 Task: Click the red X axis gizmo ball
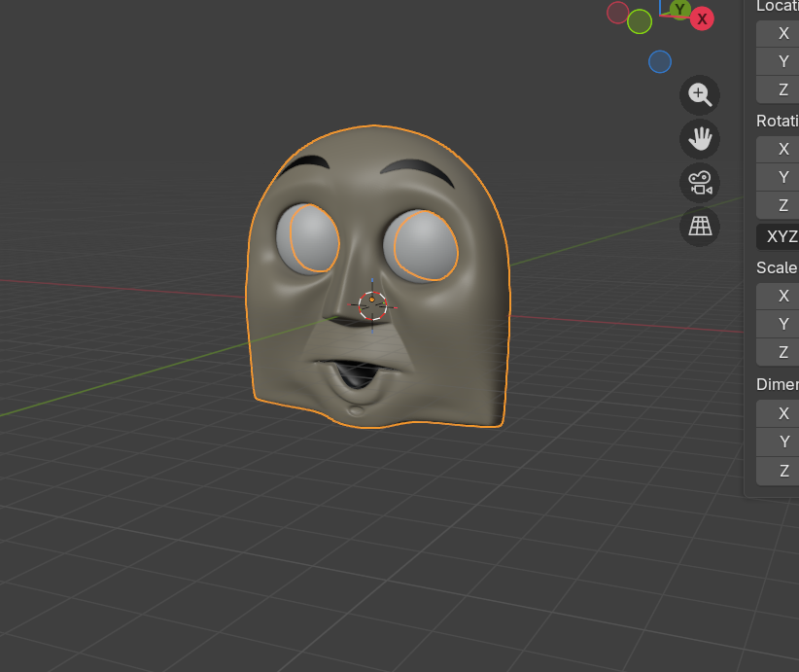(x=702, y=18)
